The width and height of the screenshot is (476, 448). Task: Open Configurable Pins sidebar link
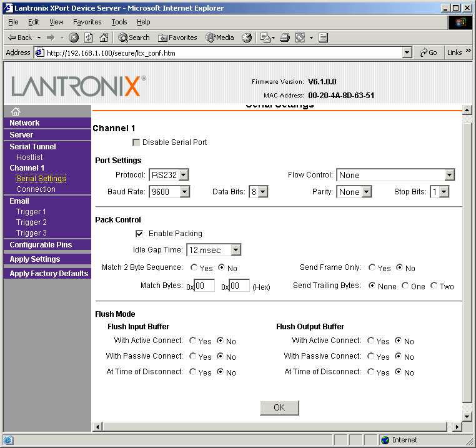click(41, 245)
